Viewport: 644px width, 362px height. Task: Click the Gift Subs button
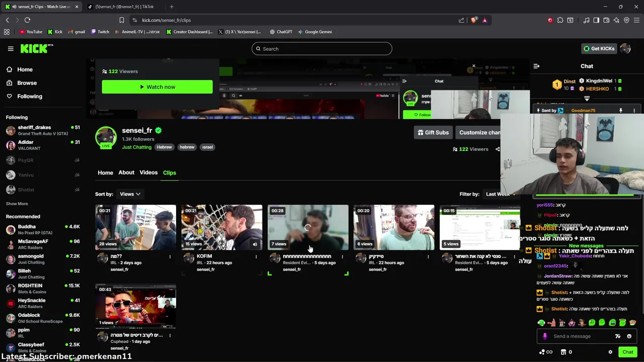pyautogui.click(x=433, y=133)
